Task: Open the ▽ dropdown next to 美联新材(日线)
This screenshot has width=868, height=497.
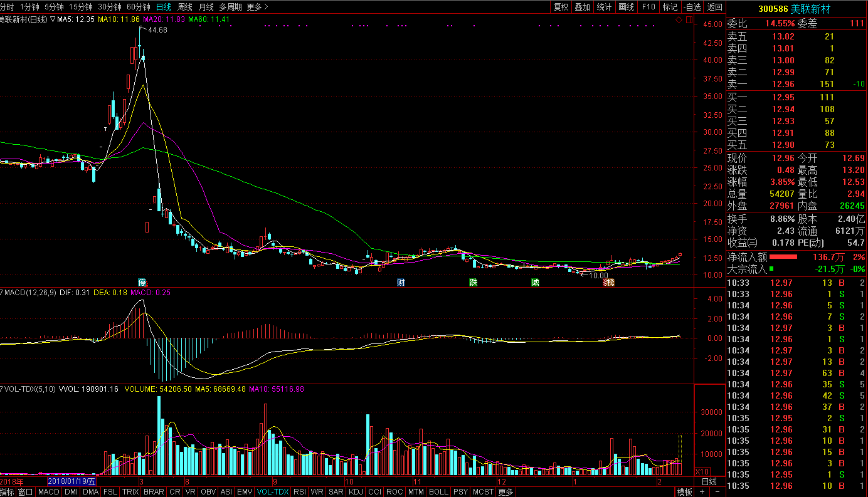Action: click(53, 19)
